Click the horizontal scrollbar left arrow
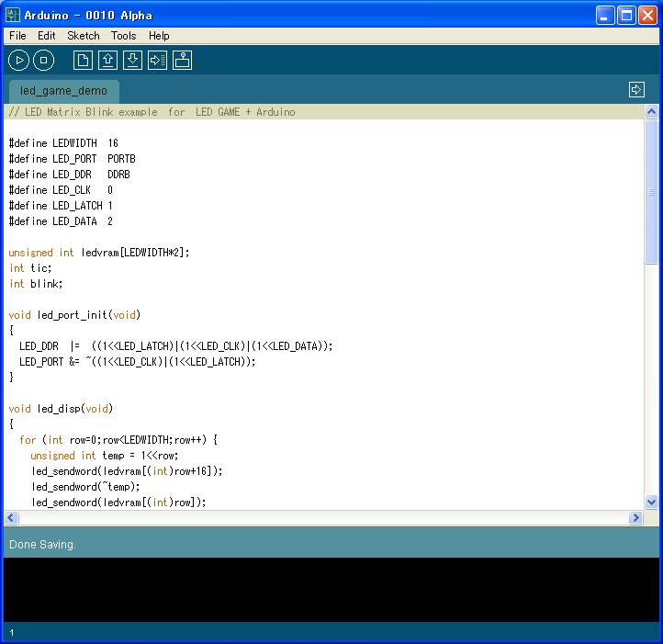663x644 pixels. click(11, 517)
